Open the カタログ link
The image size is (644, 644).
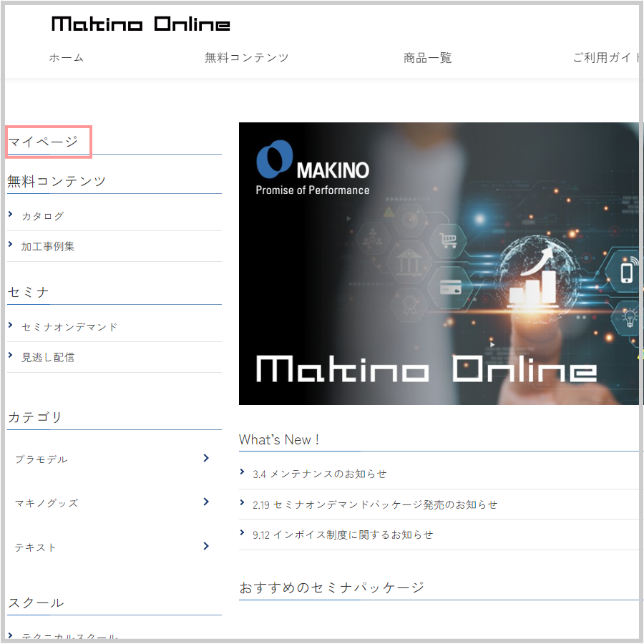point(43,215)
